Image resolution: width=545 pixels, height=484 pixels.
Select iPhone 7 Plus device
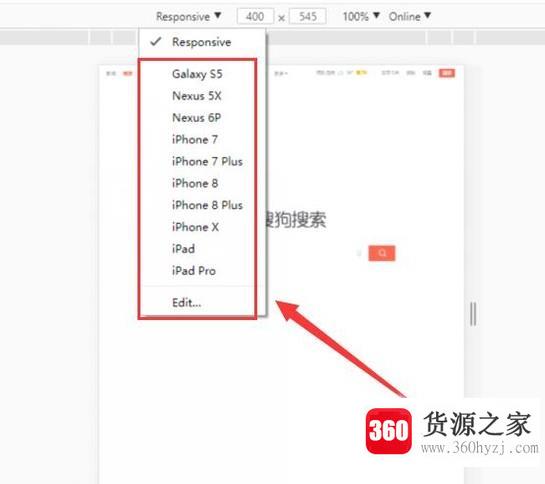click(x=207, y=162)
